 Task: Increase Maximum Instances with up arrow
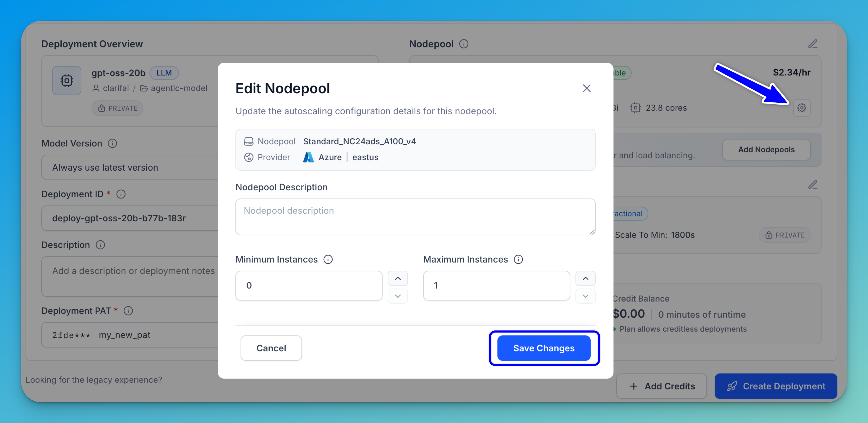tap(585, 278)
